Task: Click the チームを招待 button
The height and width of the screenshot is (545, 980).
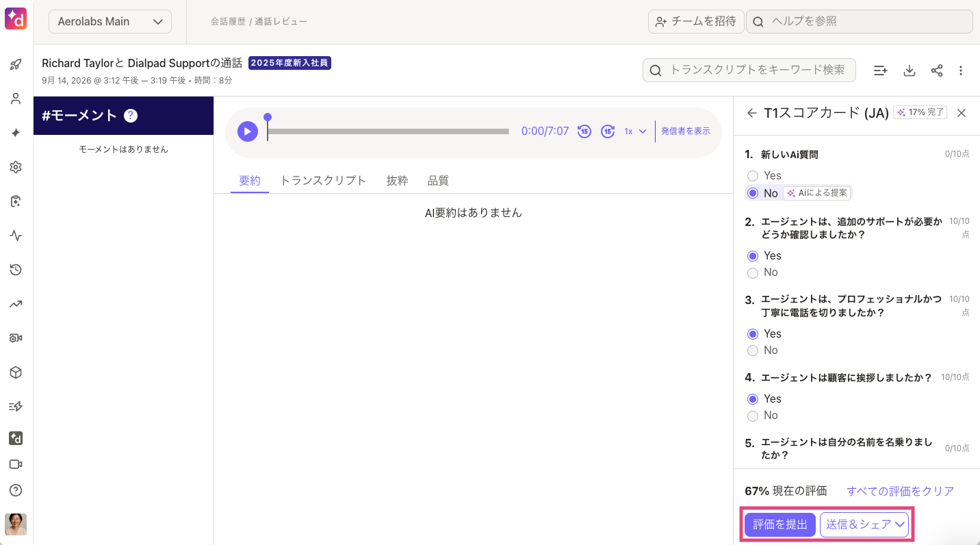Action: tap(695, 21)
